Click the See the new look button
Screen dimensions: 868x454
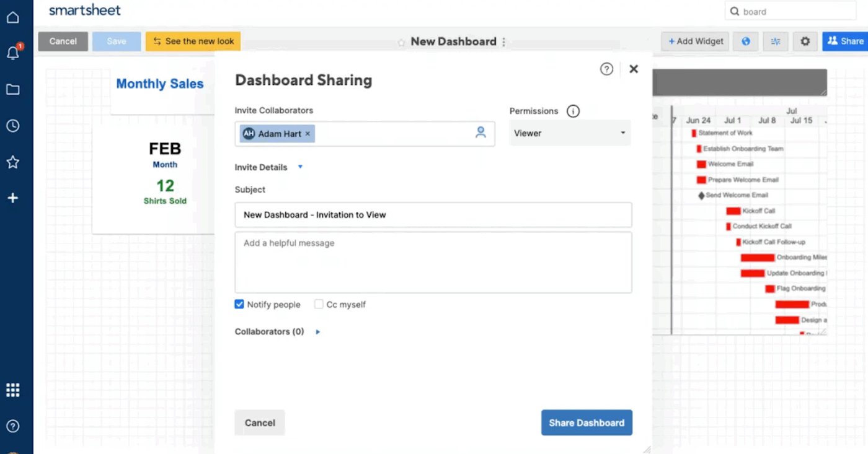pos(193,41)
